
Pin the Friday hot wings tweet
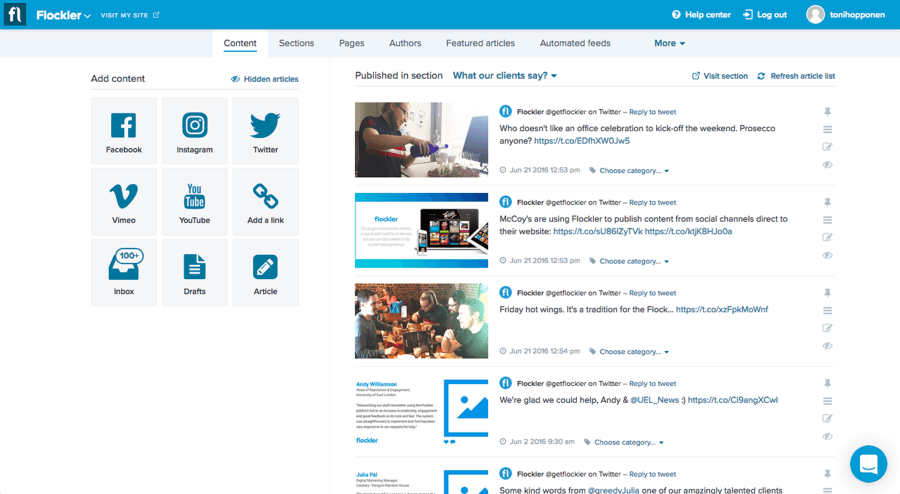827,293
